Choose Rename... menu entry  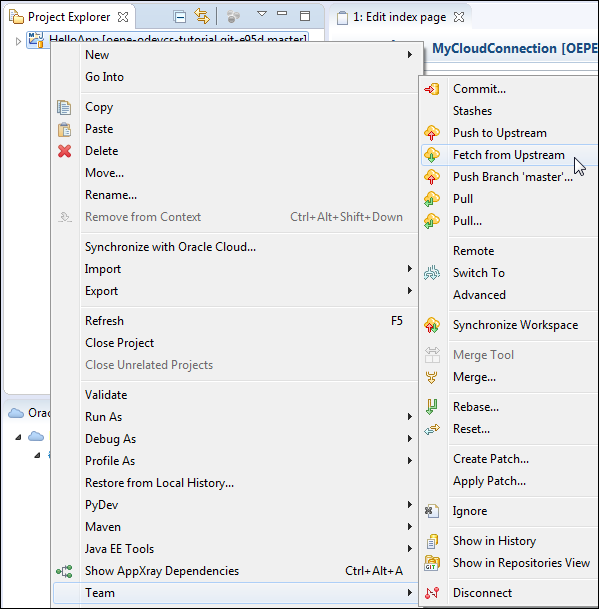coord(235,195)
